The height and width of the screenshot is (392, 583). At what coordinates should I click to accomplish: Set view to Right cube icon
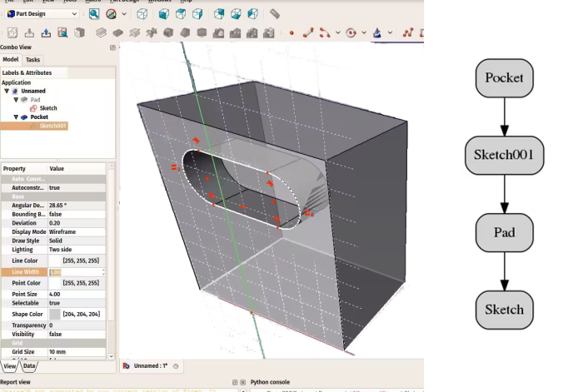(197, 14)
